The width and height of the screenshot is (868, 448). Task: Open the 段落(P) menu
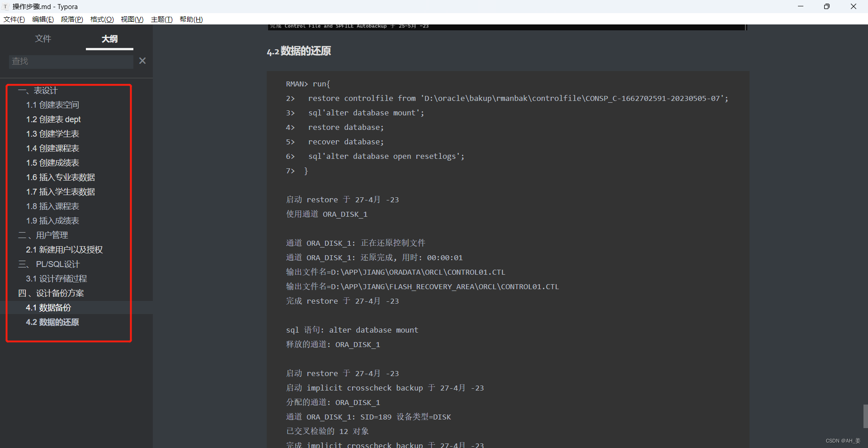(72, 19)
